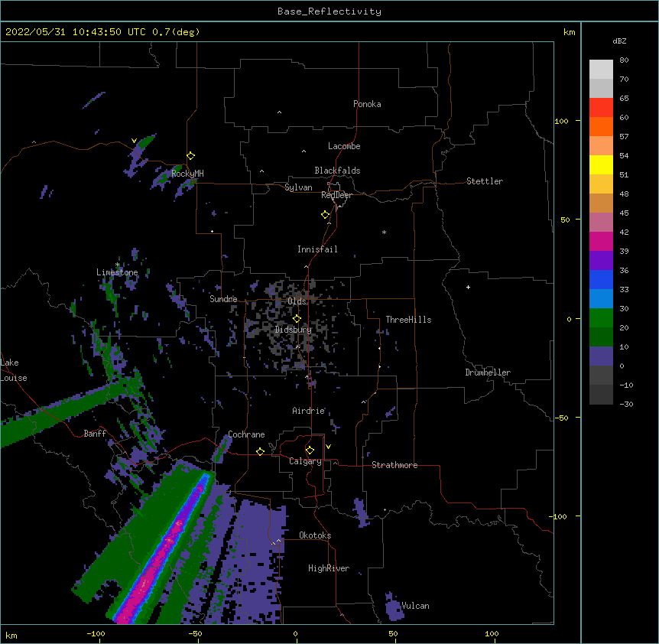Screen dimensions: 659x644
Task: Click the Okotoks town label
Action: point(315,535)
